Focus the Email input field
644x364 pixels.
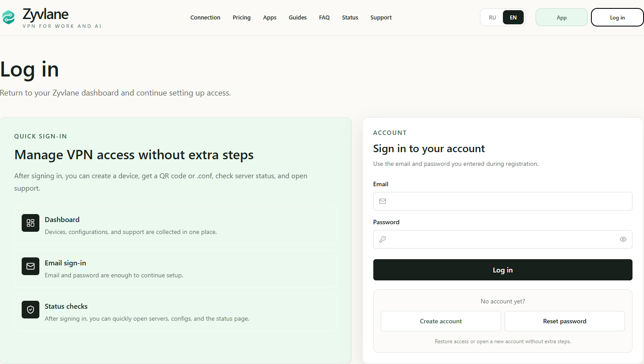pyautogui.click(x=503, y=201)
